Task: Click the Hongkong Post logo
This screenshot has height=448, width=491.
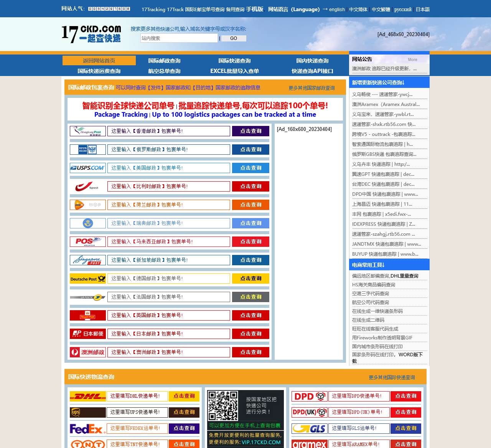Action: (88, 131)
